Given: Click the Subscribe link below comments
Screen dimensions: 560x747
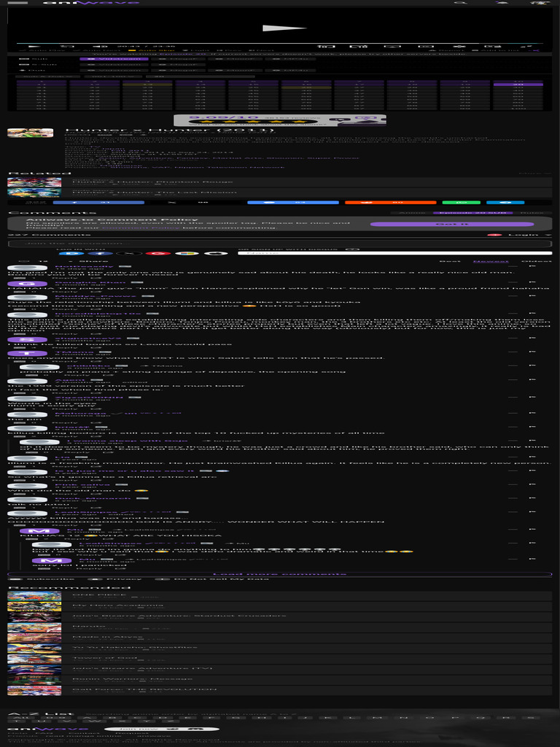Looking at the screenshot, I should 42,578.
